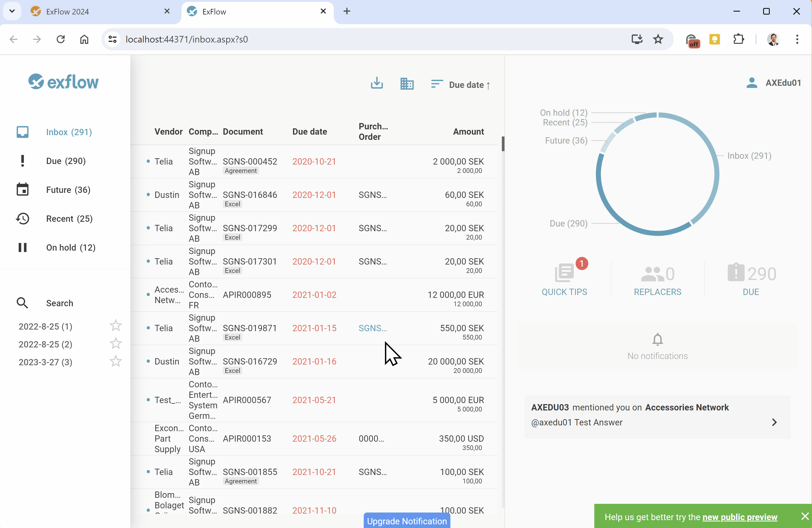Bookmark this page with the star icon
Image resolution: width=812 pixels, height=528 pixels.
coord(658,39)
